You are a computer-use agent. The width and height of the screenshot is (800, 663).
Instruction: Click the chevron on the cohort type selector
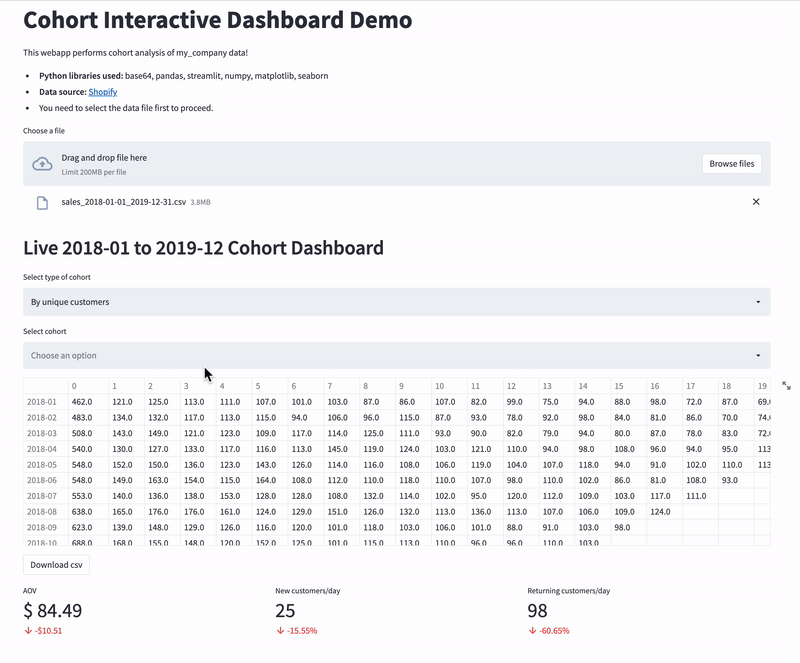[x=757, y=301]
